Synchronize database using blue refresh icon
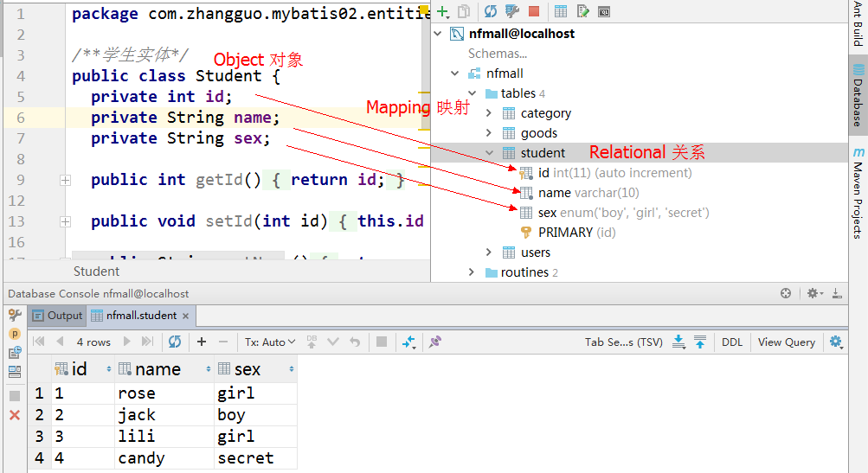The width and height of the screenshot is (868, 473). click(x=491, y=11)
